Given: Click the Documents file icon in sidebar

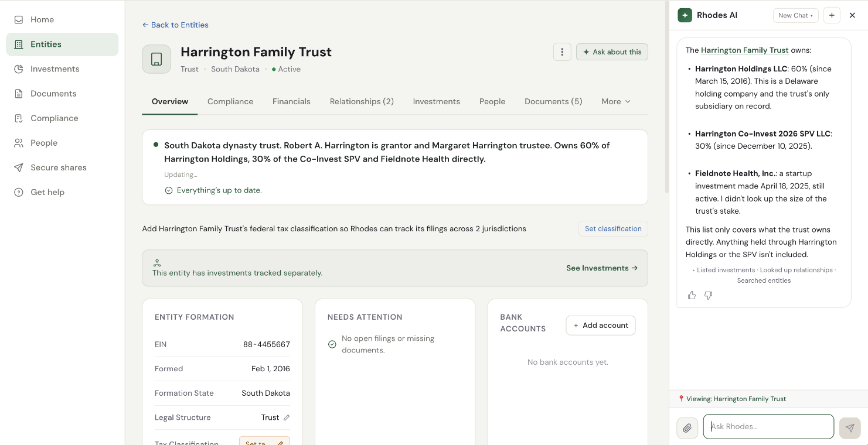Looking at the screenshot, I should click(x=19, y=93).
